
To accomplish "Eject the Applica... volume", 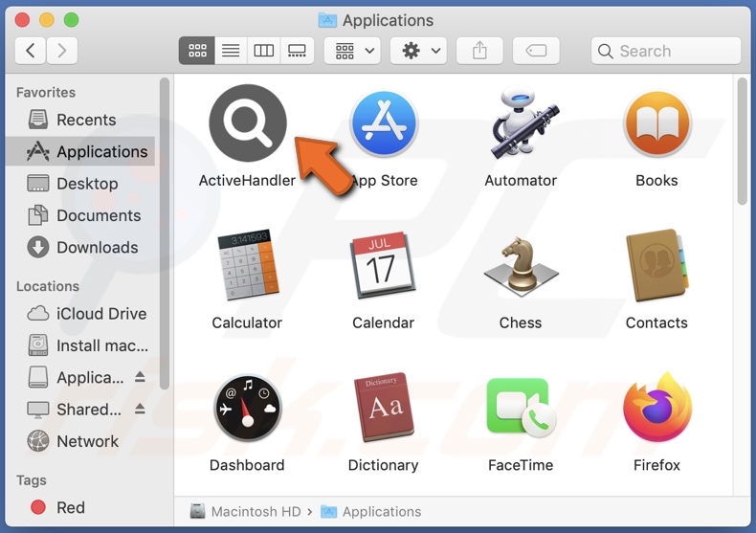I will tap(140, 376).
